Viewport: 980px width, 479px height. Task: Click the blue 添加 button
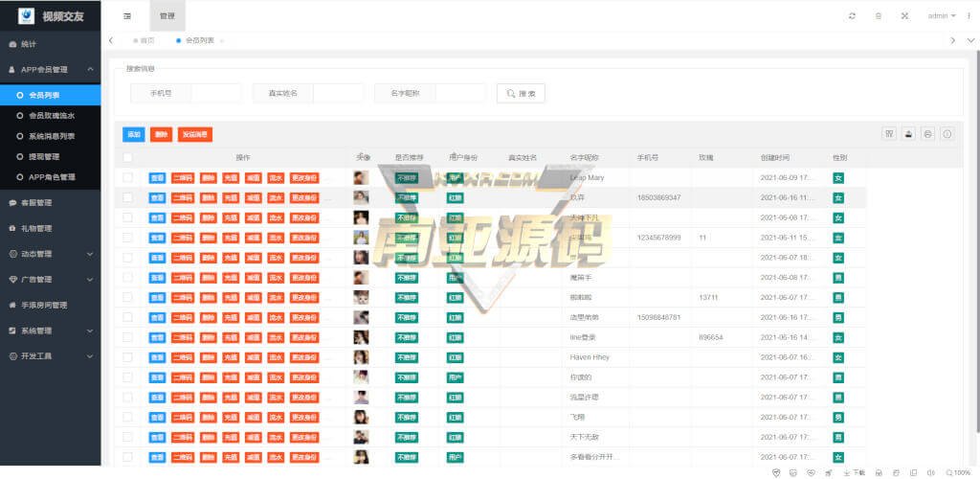click(133, 135)
